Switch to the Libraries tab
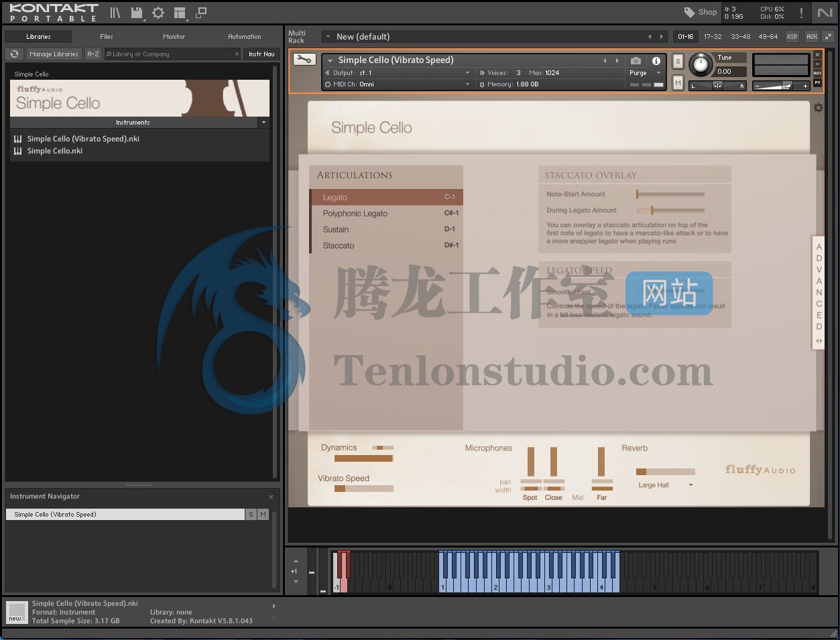 [38, 37]
